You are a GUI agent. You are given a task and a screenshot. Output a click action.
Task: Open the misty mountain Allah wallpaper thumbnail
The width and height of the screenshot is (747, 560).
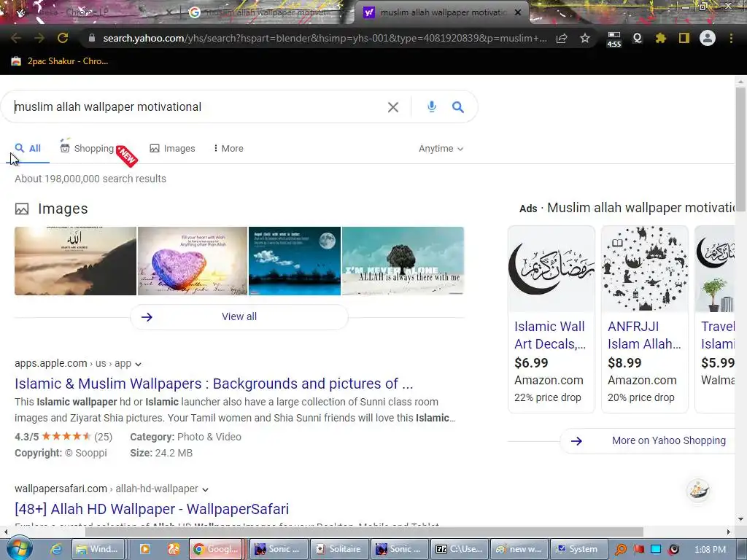tap(75, 261)
